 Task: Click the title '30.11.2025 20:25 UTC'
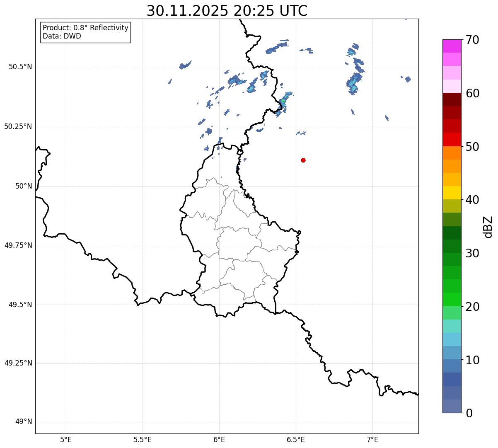227,11
